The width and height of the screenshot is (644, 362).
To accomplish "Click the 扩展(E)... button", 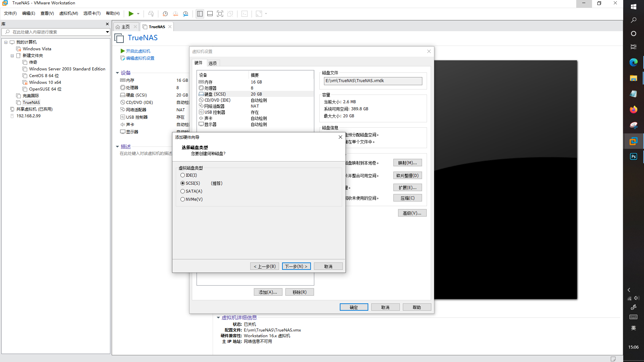I will pyautogui.click(x=408, y=188).
